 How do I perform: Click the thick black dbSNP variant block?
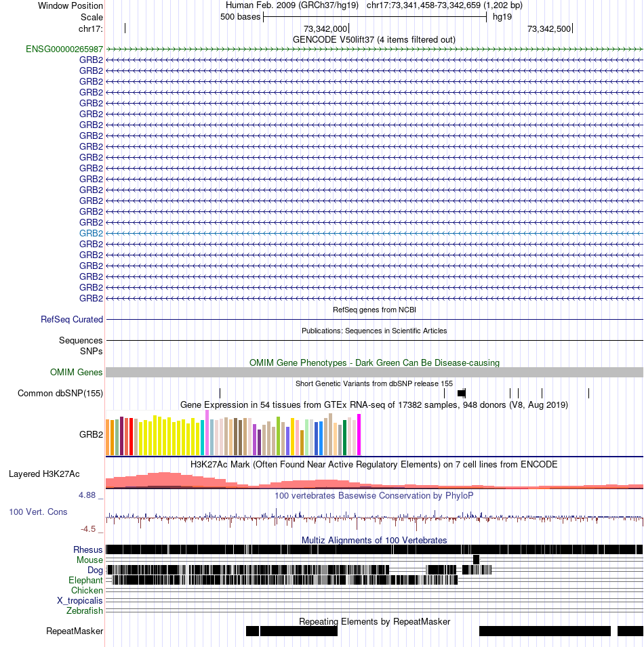coord(462,393)
